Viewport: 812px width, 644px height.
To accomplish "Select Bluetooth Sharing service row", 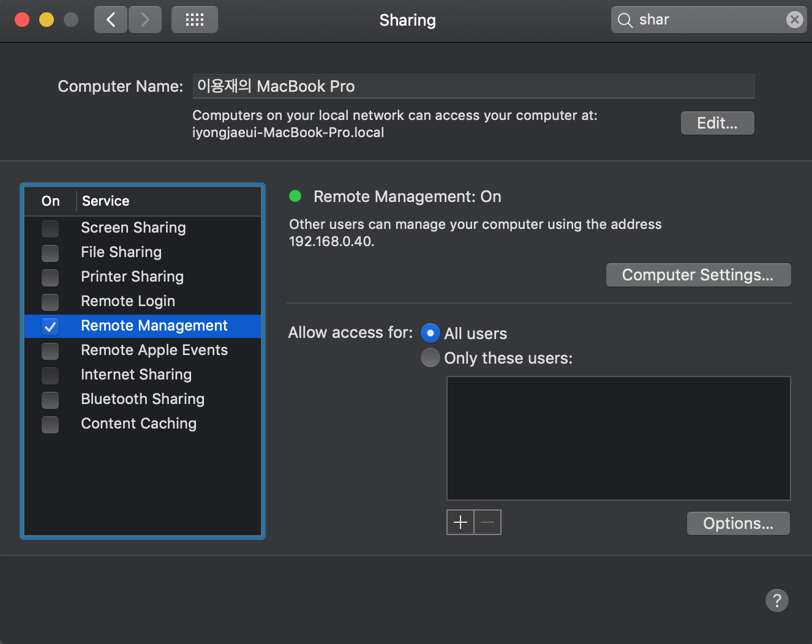I will [x=143, y=399].
